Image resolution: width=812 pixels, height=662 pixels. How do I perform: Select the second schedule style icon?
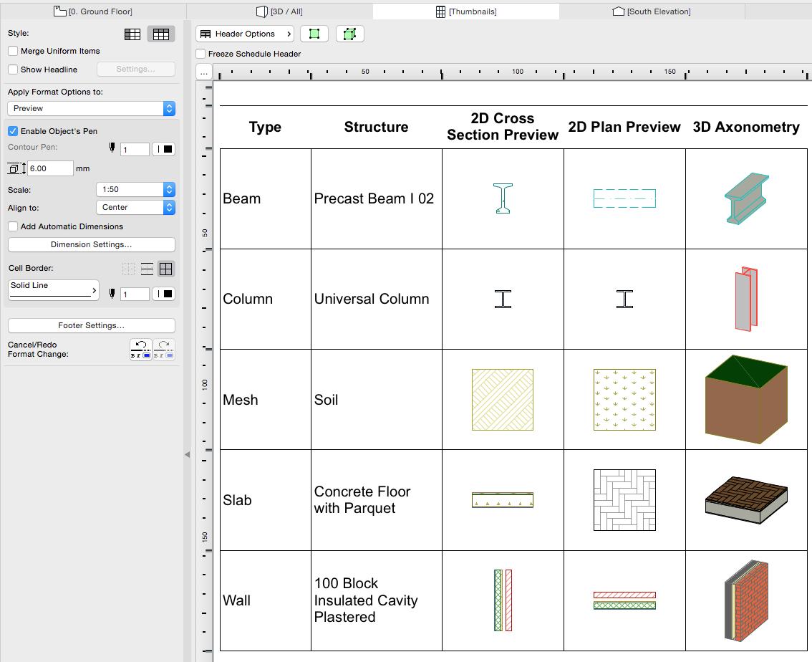[161, 34]
